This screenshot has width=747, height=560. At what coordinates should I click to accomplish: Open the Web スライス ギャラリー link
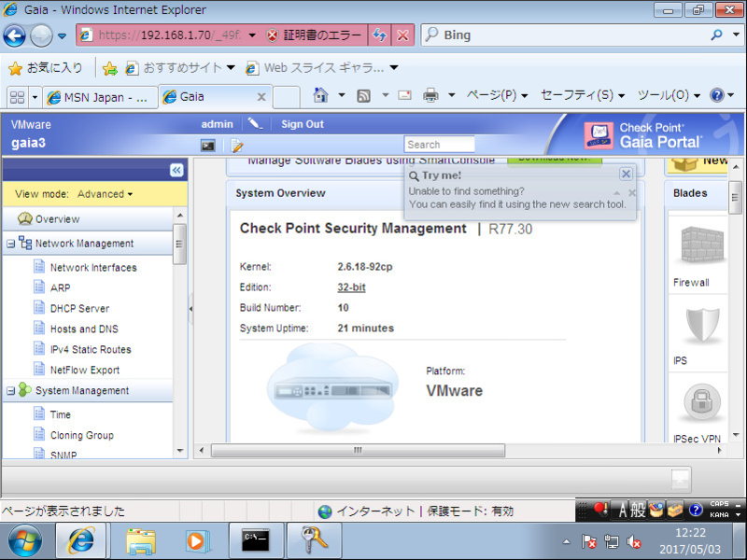tap(322, 68)
